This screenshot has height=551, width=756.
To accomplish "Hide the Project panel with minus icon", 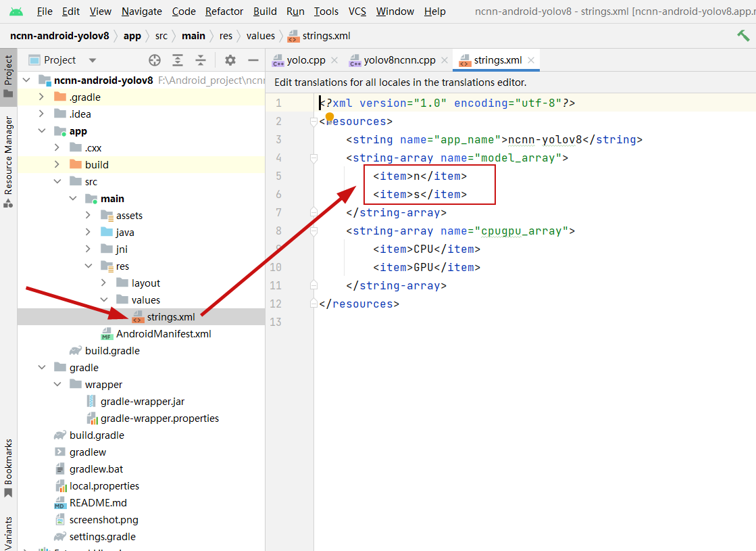I will click(253, 60).
